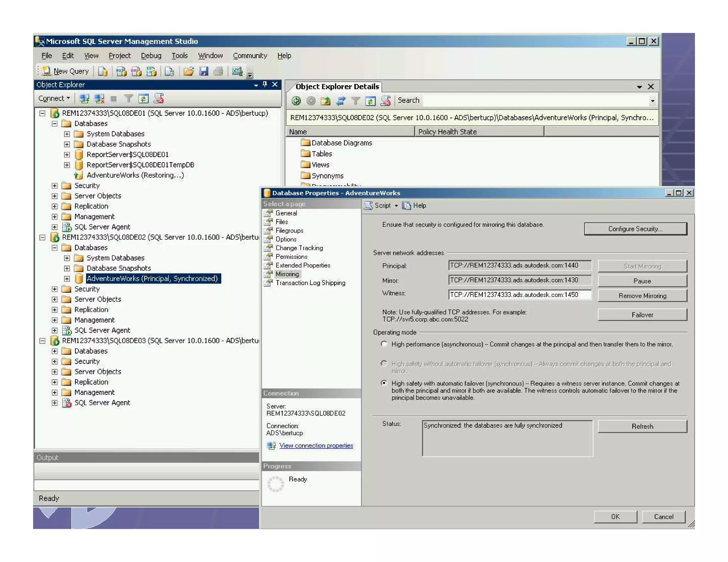Open the Script dropdown arrow
Screen dimensions: 728x562
click(396, 206)
